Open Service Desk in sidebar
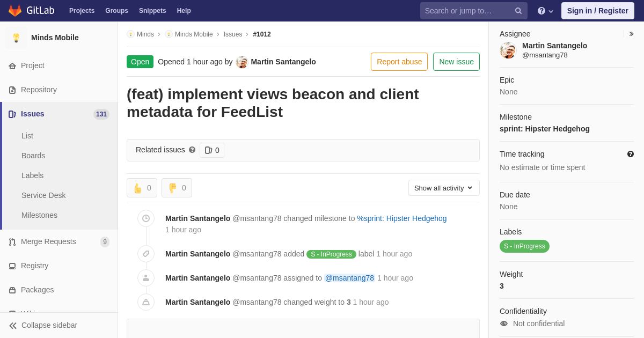The height and width of the screenshot is (338, 644). [x=43, y=195]
